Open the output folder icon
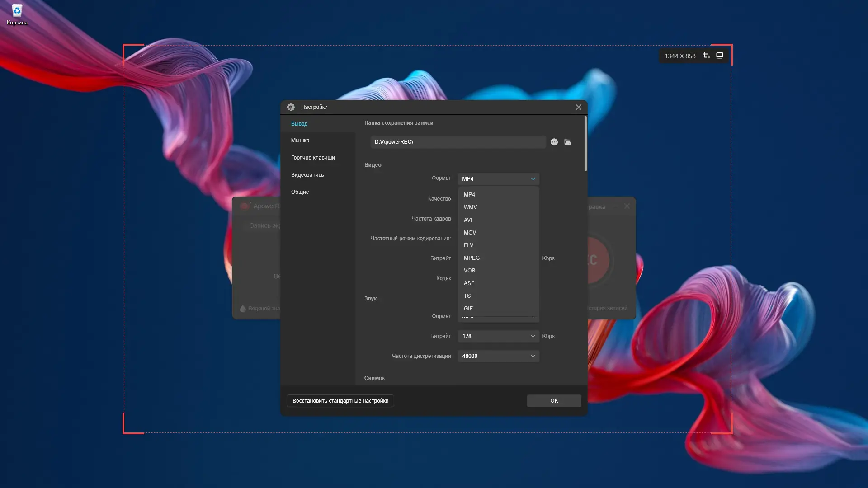 coord(568,142)
